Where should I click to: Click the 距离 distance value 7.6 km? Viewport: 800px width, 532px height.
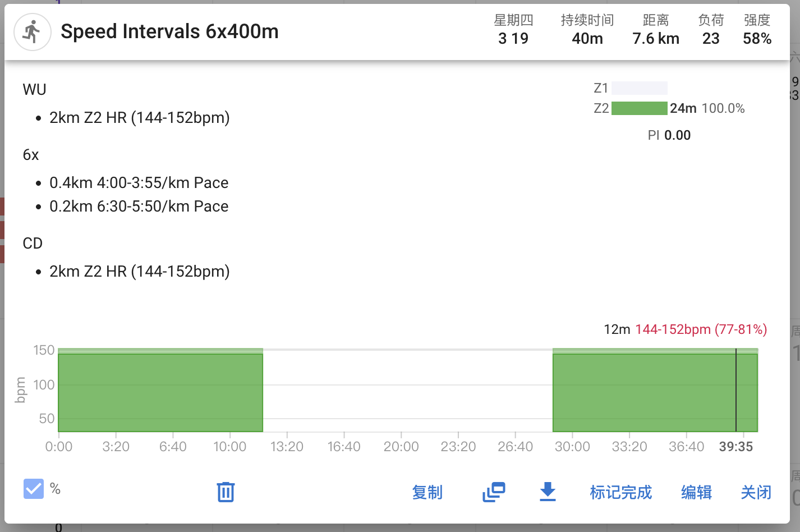(x=655, y=39)
